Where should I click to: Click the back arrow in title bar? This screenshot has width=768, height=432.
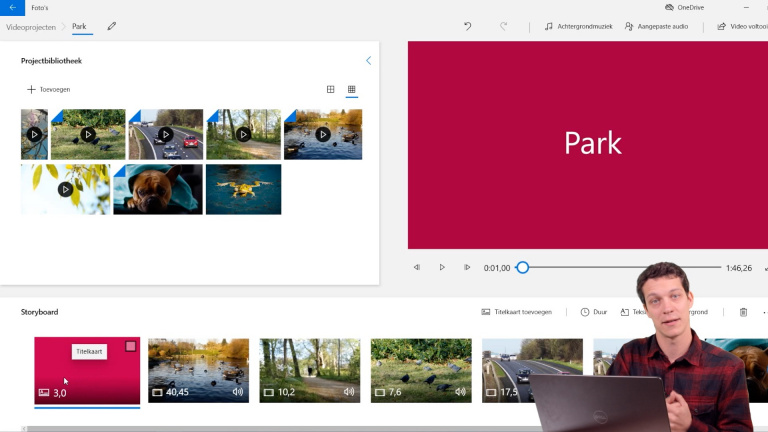(x=12, y=7)
